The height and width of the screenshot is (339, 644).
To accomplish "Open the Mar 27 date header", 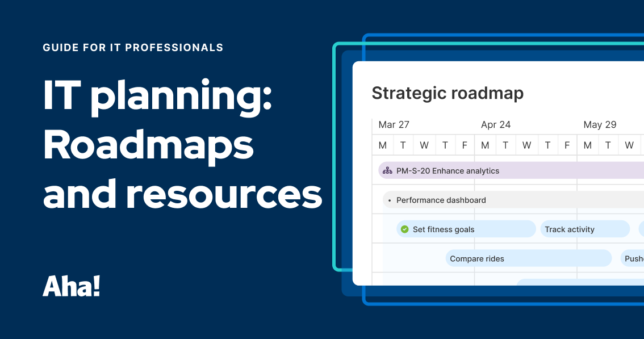I will [394, 124].
